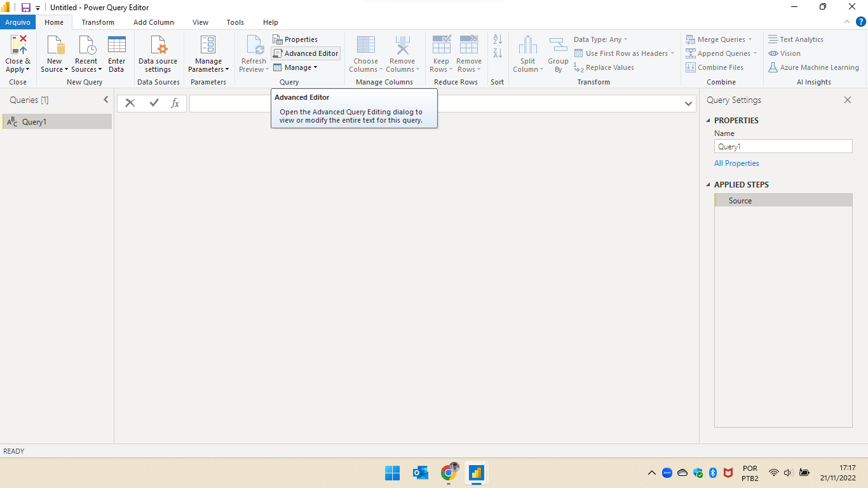
Task: Click the Enter Data table icon
Action: [117, 45]
